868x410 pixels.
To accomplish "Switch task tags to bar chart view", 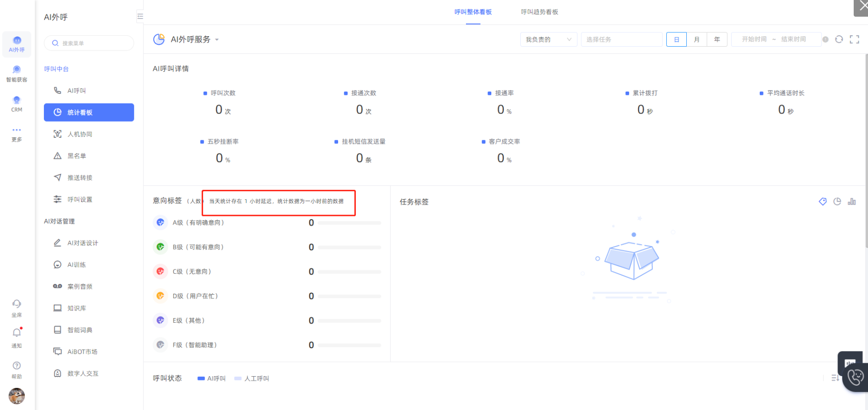I will coord(852,202).
